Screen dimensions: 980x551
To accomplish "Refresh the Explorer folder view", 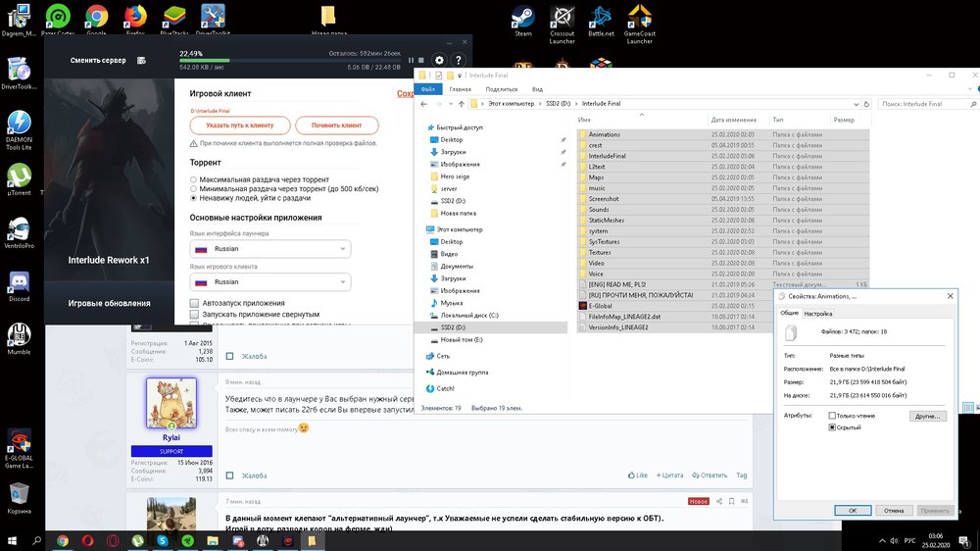I will pyautogui.click(x=867, y=103).
